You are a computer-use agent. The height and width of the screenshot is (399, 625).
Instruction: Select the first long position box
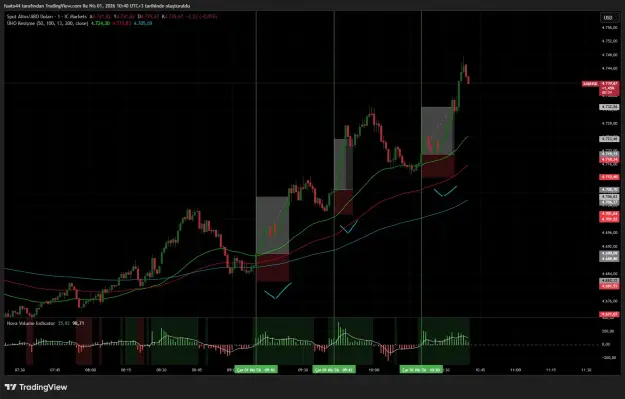coord(272,239)
